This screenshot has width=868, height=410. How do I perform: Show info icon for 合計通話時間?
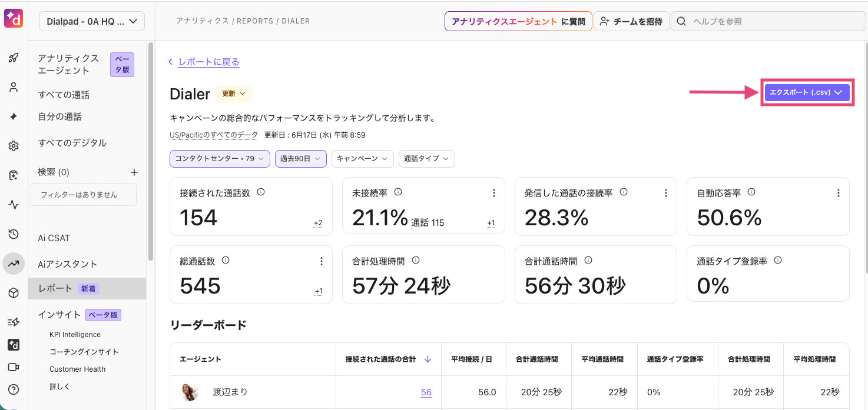[x=588, y=260]
